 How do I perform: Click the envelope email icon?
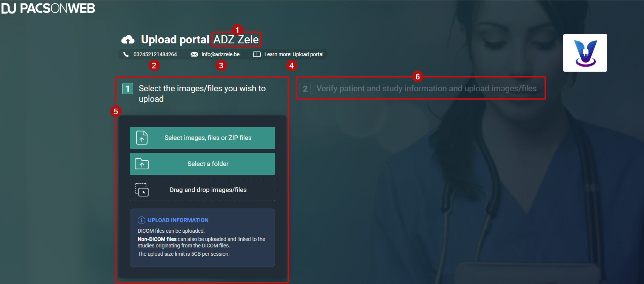pyautogui.click(x=194, y=54)
